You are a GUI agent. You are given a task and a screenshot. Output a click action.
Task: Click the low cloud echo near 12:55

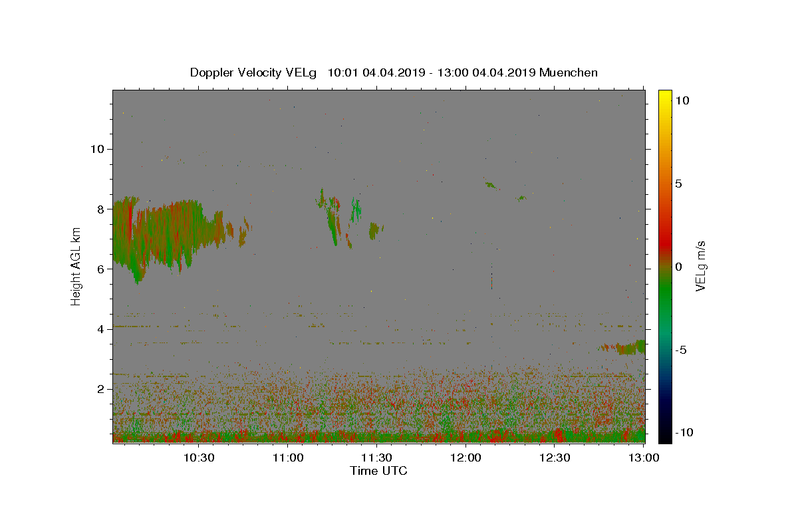coord(622,347)
